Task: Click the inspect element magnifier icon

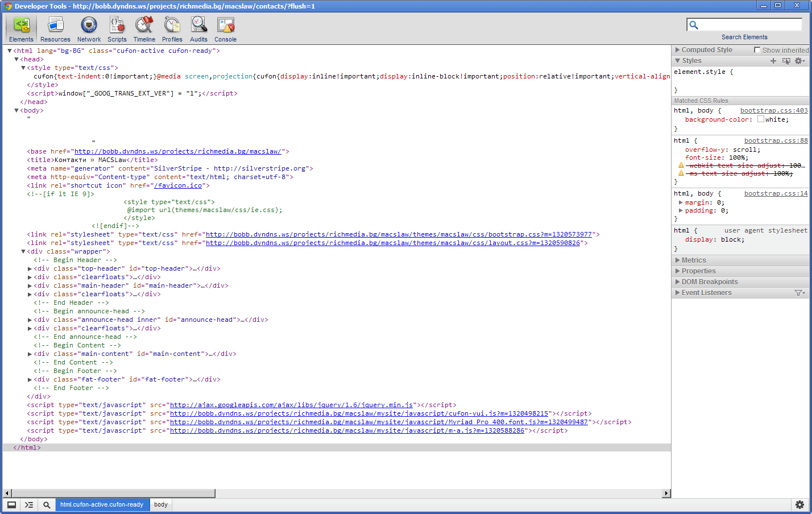Action: point(47,505)
